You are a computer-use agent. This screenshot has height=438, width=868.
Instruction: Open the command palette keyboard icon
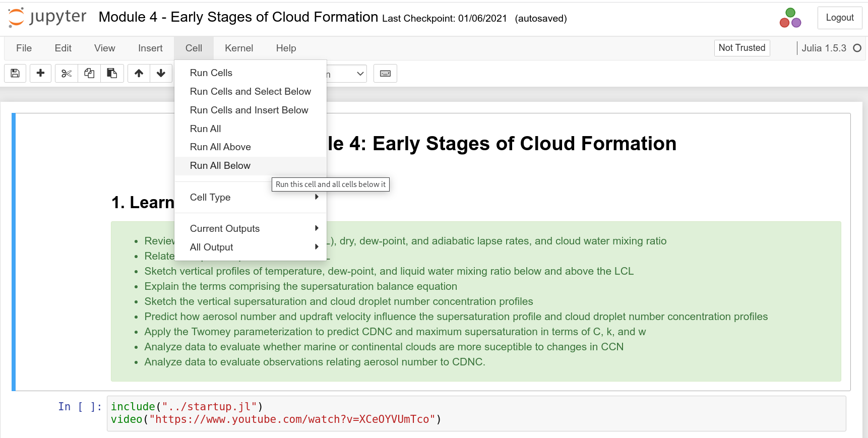pyautogui.click(x=385, y=74)
